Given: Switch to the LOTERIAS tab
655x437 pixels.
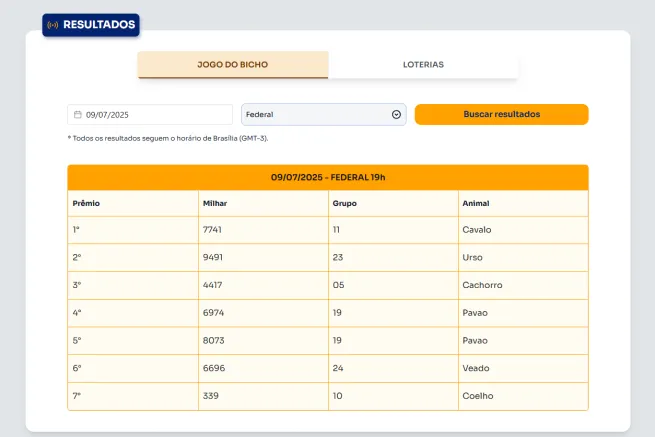Looking at the screenshot, I should [x=423, y=65].
